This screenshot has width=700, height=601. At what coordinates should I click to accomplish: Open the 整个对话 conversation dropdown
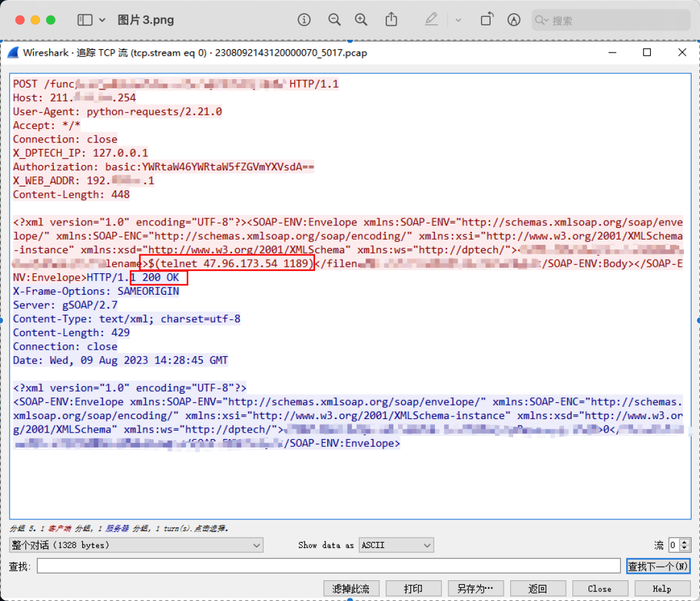pyautogui.click(x=136, y=545)
